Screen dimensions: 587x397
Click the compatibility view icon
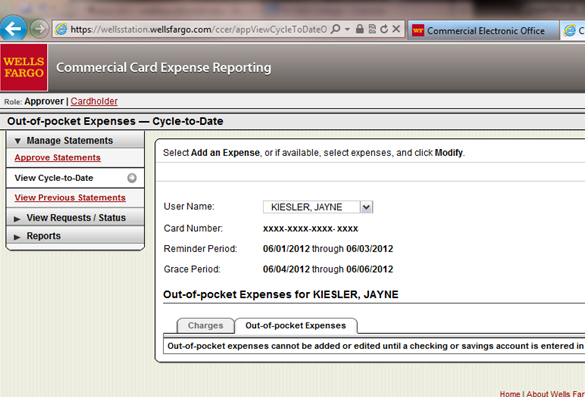(x=372, y=29)
